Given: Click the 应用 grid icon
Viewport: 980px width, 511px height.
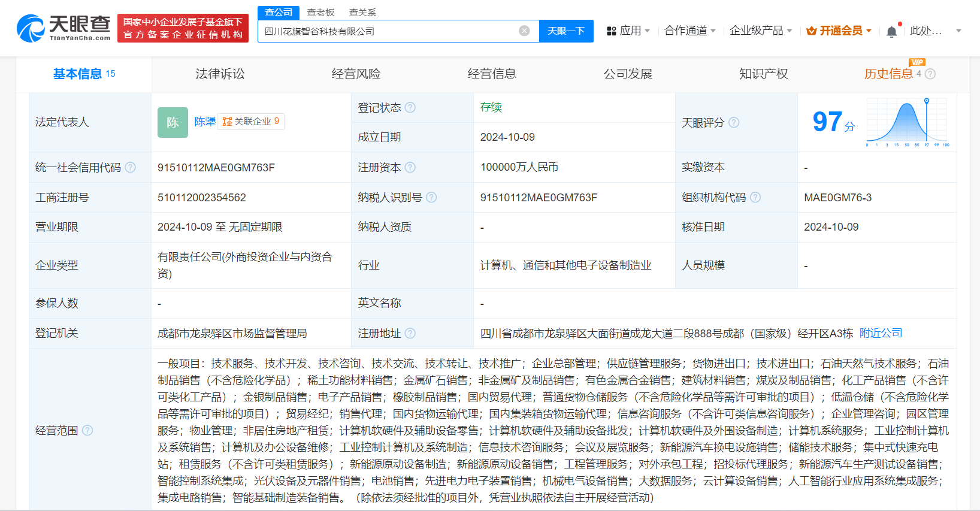Looking at the screenshot, I should (612, 31).
